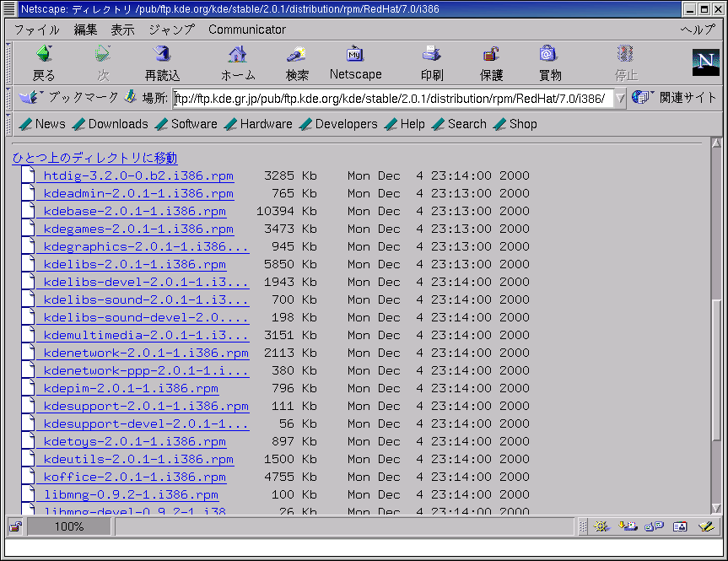Click file icon beside htdig-3.2.0-0.b2.i386.rpm

(28, 175)
